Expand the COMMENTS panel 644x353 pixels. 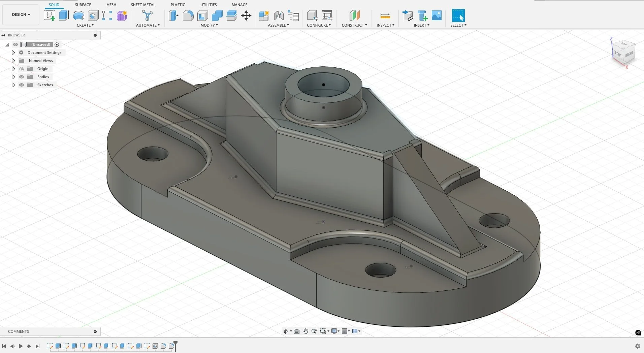[95, 331]
